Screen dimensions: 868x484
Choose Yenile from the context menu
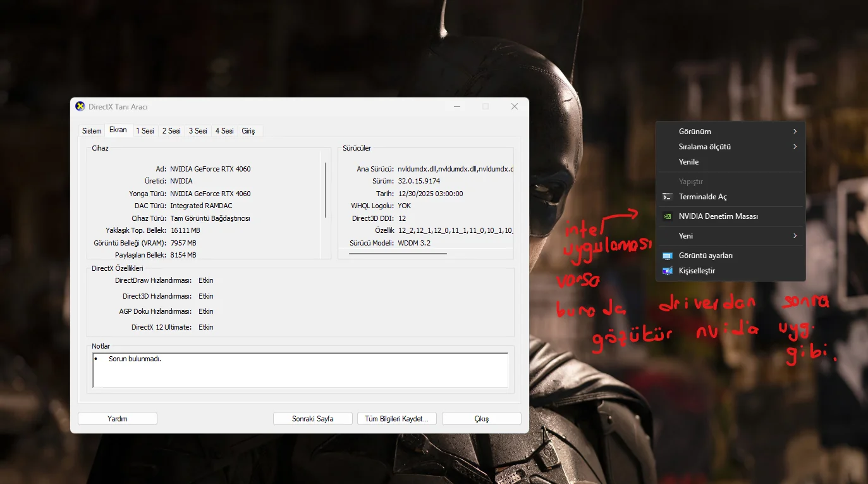tap(731, 162)
